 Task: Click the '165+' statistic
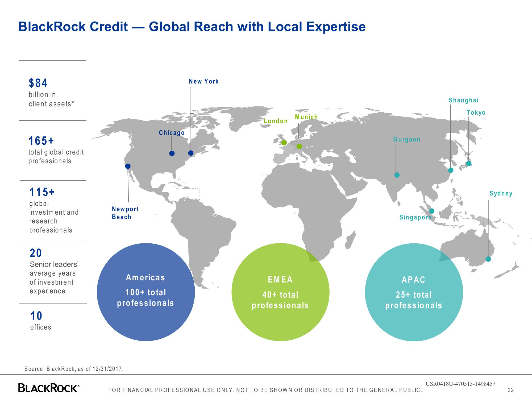click(41, 141)
